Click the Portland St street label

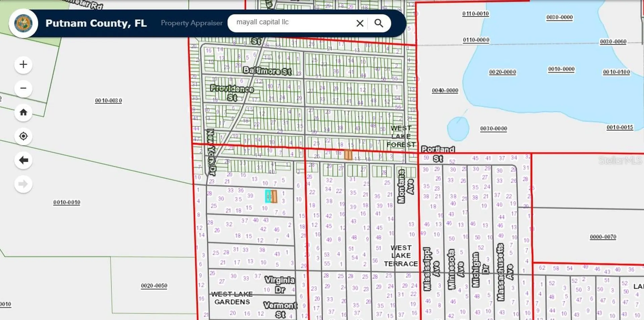tap(438, 154)
